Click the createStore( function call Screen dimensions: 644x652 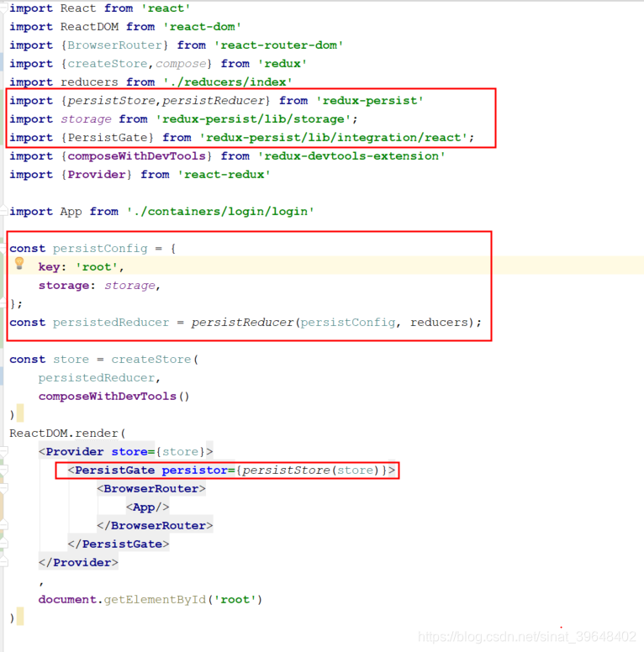(155, 360)
